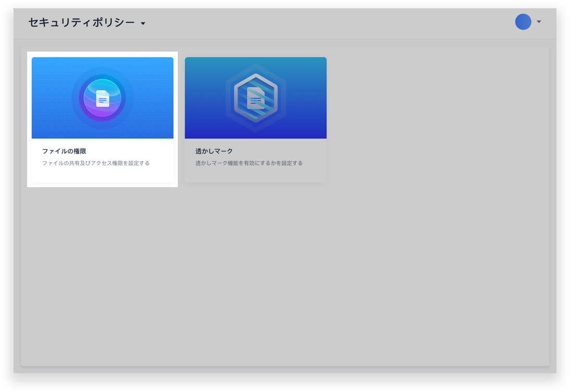
Task: Click the hexagon document icon for 透かしマーク
Action: [x=256, y=98]
